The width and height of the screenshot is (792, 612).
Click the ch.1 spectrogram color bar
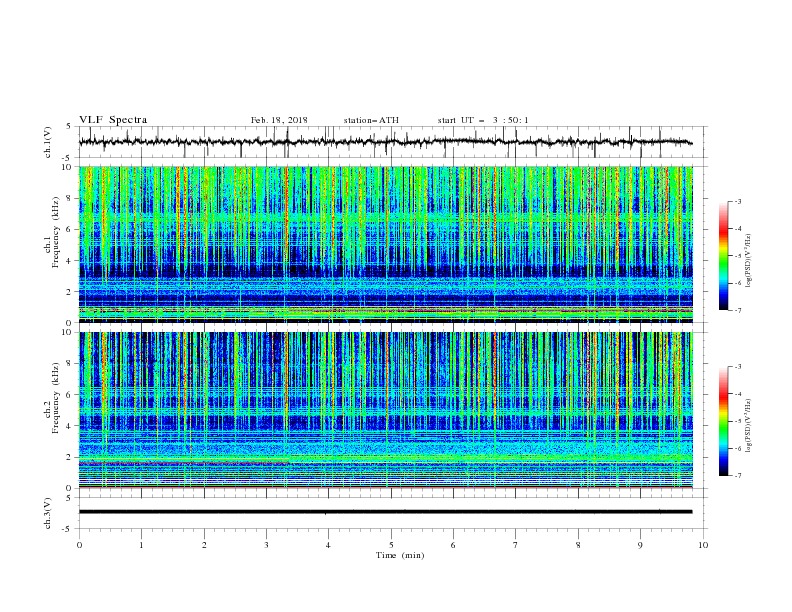[x=723, y=256]
